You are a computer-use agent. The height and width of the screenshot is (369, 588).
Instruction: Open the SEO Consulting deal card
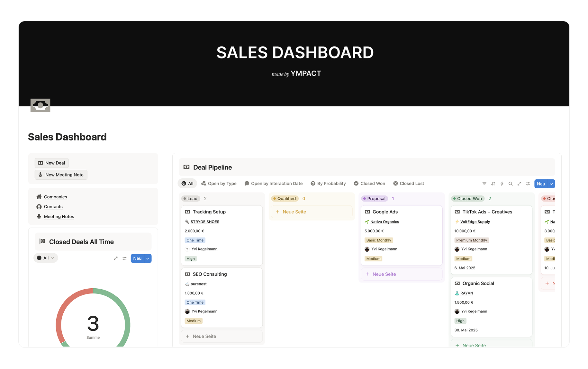pyautogui.click(x=222, y=298)
